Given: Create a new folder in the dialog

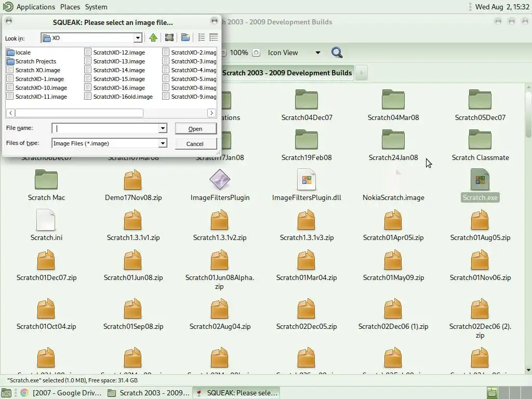Looking at the screenshot, I should pyautogui.click(x=185, y=37).
